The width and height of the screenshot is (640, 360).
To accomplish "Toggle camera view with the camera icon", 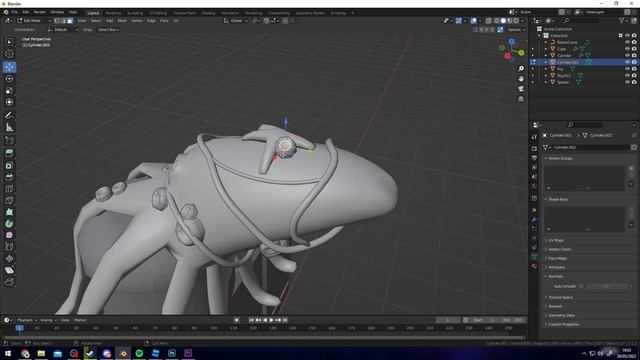I will 521,89.
